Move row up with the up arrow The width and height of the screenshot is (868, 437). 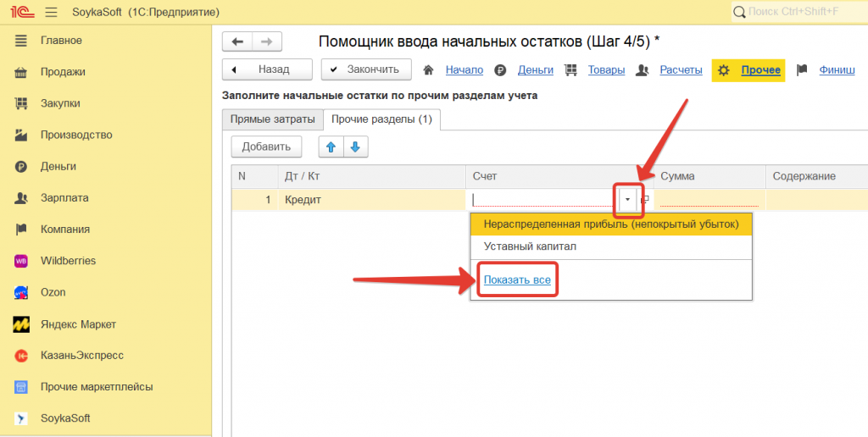tap(331, 147)
